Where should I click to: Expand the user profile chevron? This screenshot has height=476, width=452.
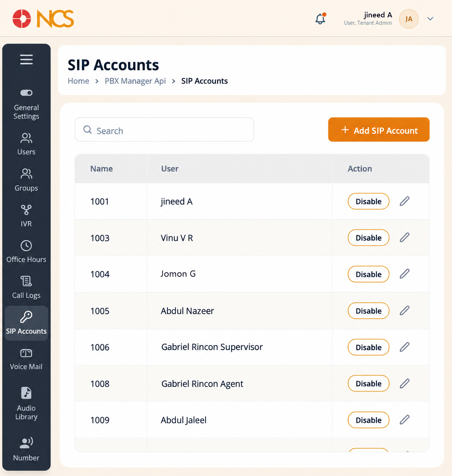pyautogui.click(x=430, y=19)
